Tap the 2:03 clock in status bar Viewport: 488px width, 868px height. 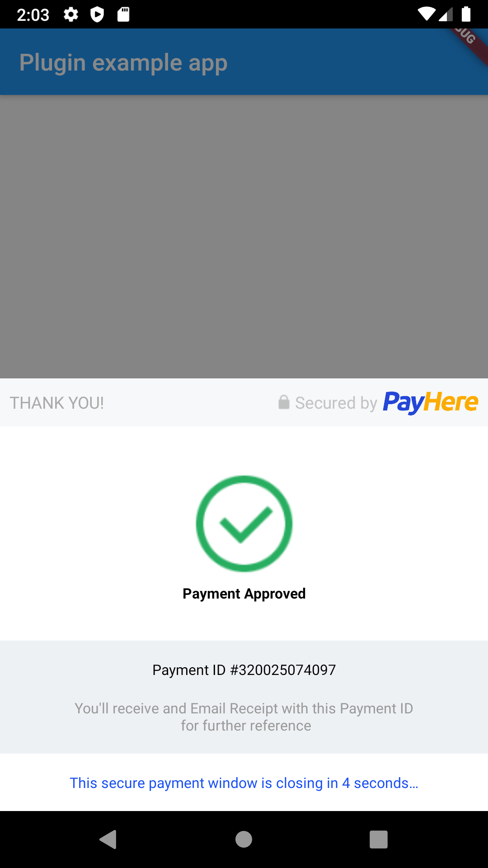point(33,15)
